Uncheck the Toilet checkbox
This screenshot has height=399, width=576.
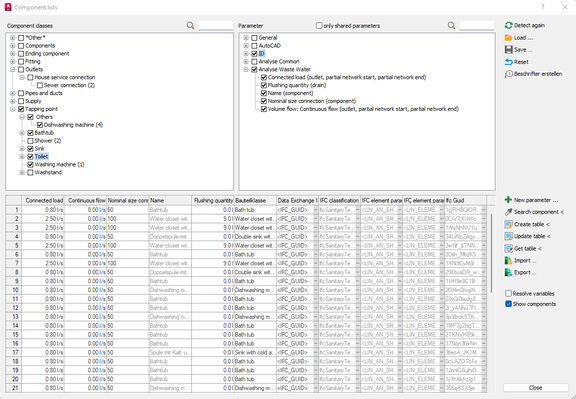30,157
